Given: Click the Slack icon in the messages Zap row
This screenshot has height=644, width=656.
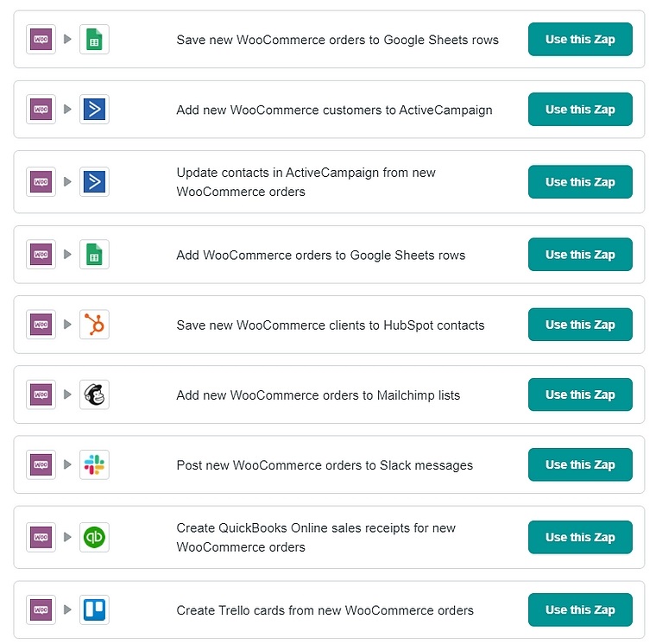Looking at the screenshot, I should 94,464.
